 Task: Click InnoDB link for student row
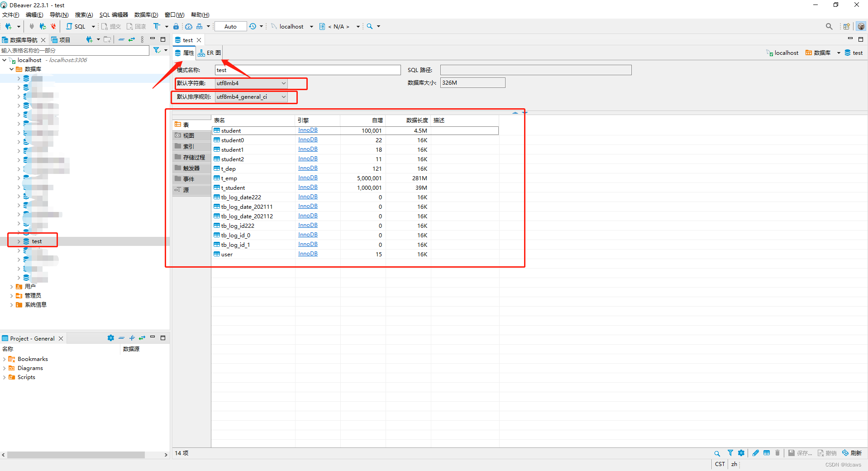[x=308, y=130]
